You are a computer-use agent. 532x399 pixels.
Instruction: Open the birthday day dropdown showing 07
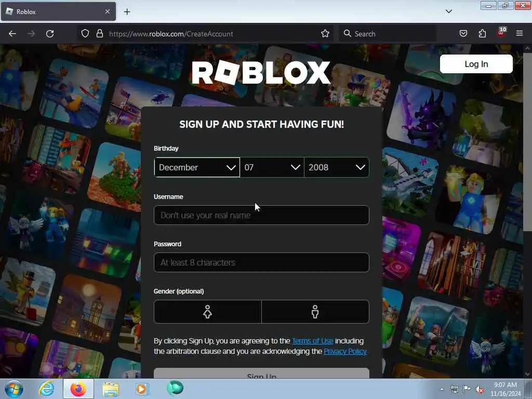coord(272,167)
